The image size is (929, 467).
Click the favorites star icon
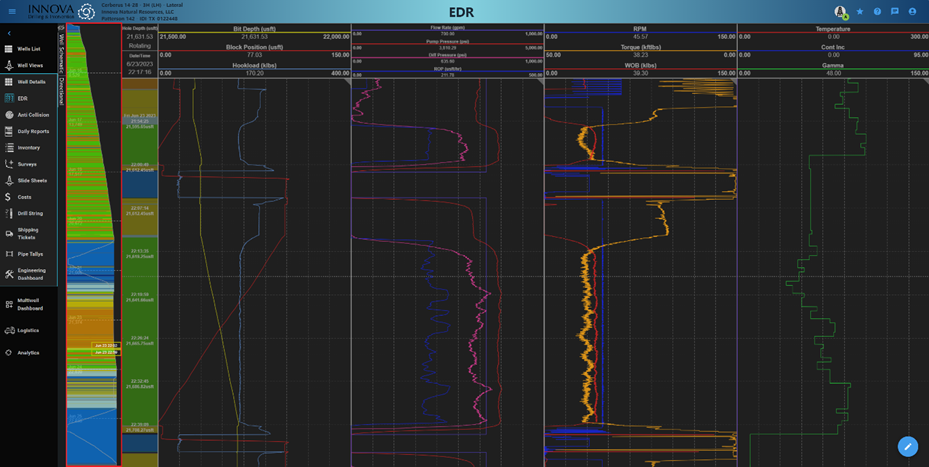[x=860, y=12]
